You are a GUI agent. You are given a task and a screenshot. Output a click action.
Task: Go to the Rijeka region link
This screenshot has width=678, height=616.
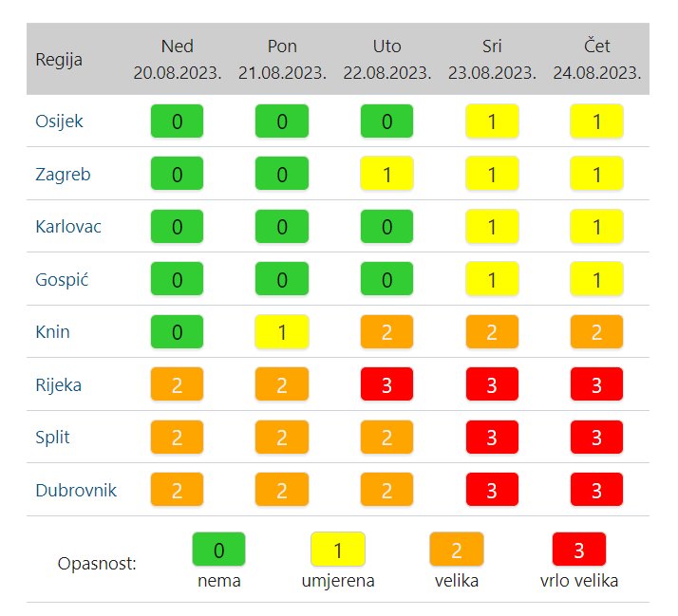(58, 385)
